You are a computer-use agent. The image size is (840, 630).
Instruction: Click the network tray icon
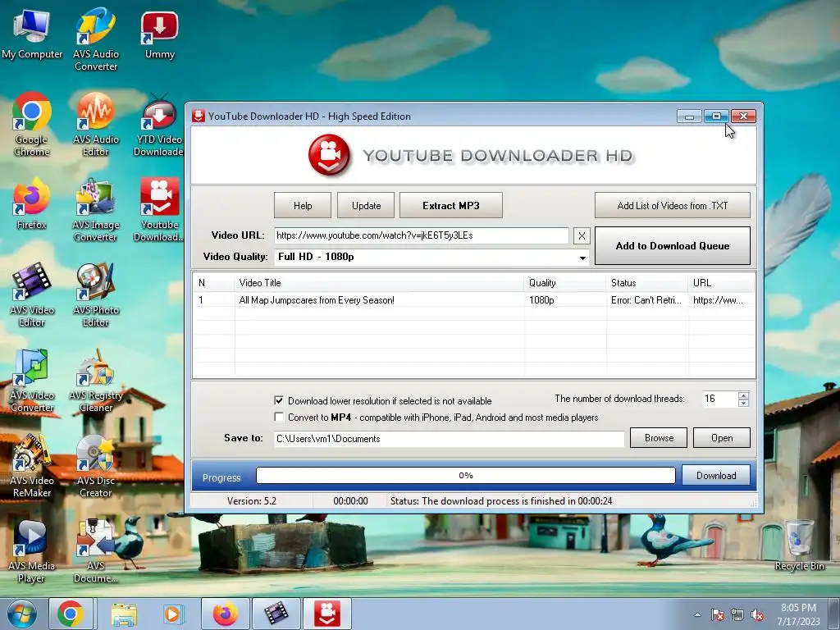(737, 615)
